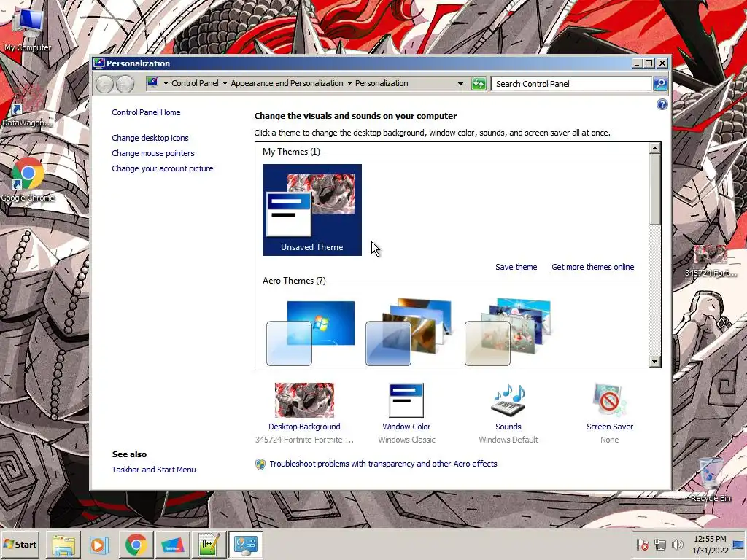Select the Characters Aero theme thumbnail

tap(508, 332)
